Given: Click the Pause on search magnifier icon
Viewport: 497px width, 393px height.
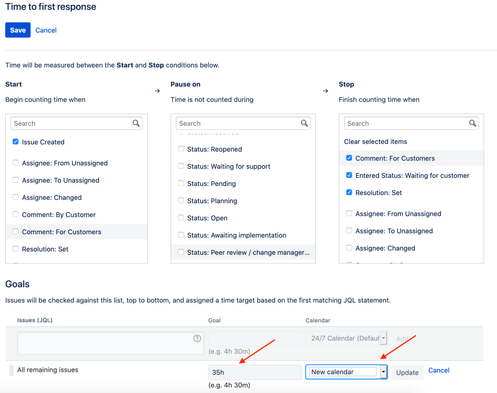Looking at the screenshot, I should (304, 123).
